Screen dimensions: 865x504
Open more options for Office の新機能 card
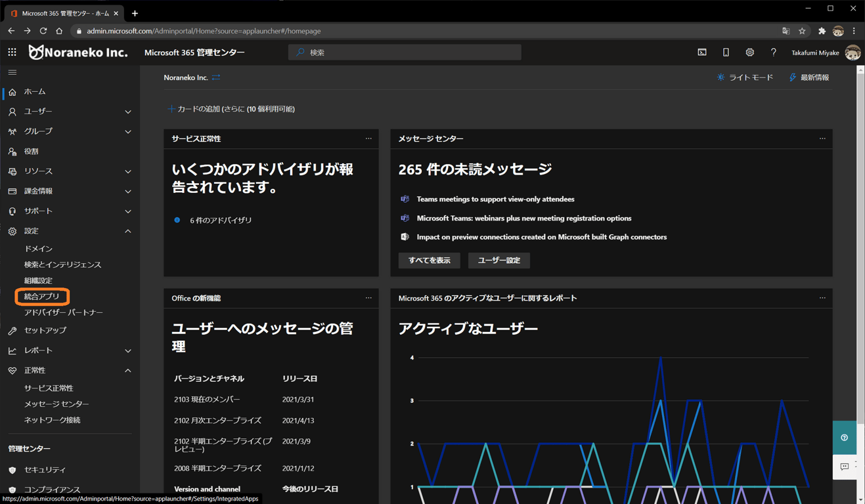(x=368, y=298)
